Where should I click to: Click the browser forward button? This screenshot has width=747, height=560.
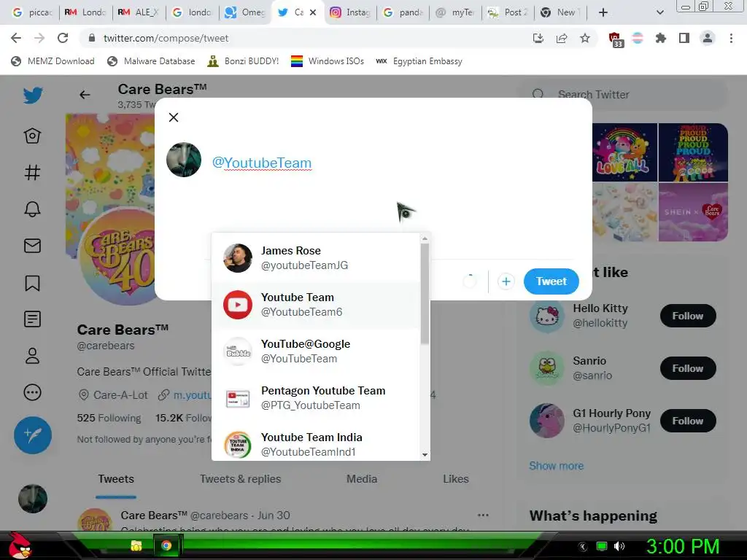click(x=39, y=38)
